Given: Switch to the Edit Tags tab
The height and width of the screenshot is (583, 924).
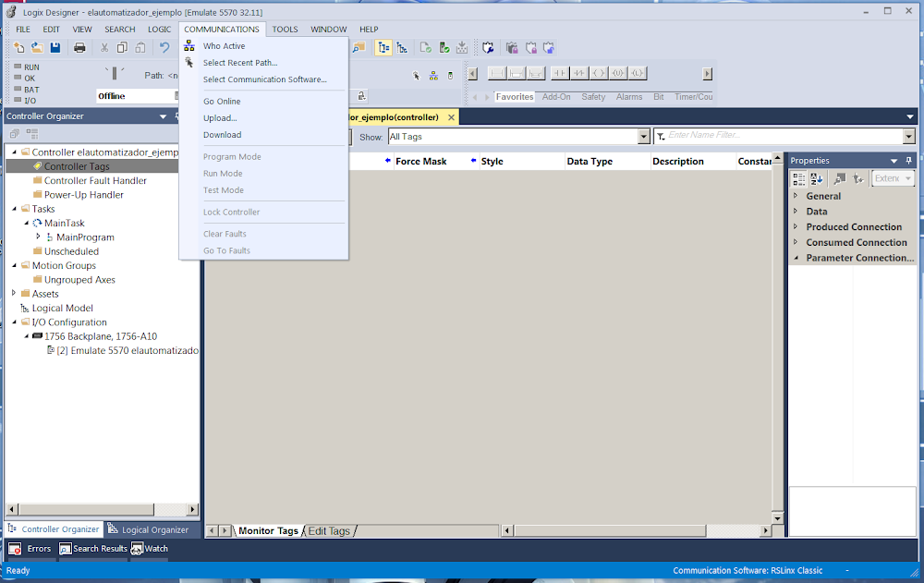Looking at the screenshot, I should click(x=329, y=530).
